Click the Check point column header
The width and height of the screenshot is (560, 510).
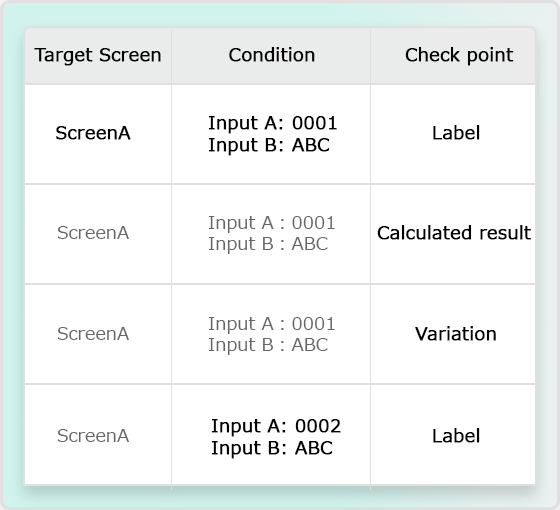[x=453, y=56]
